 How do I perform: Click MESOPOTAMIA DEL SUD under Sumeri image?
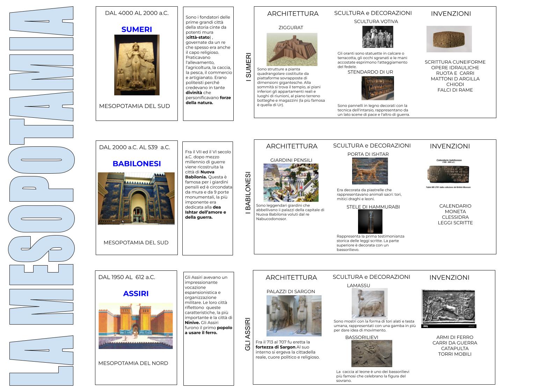pos(134,106)
